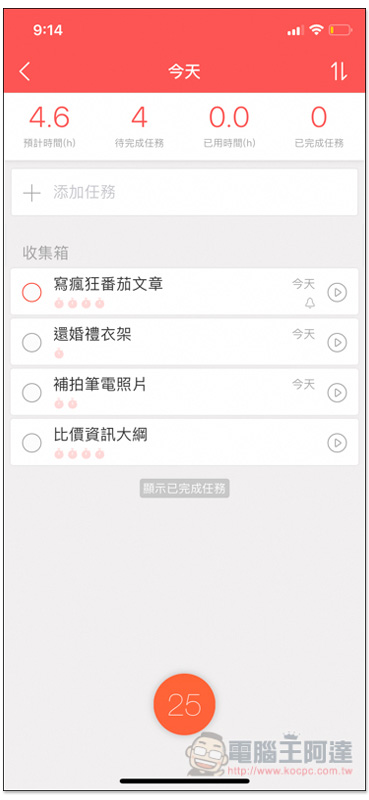Screen dimensions: 369x800
Task: Open the sort order icon
Action: point(339,71)
